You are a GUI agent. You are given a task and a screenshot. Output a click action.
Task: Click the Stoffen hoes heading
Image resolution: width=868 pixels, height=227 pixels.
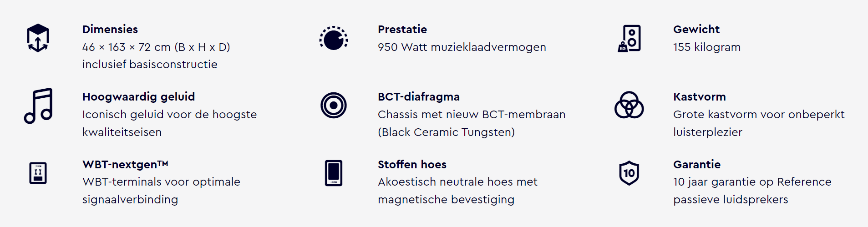pos(412,164)
